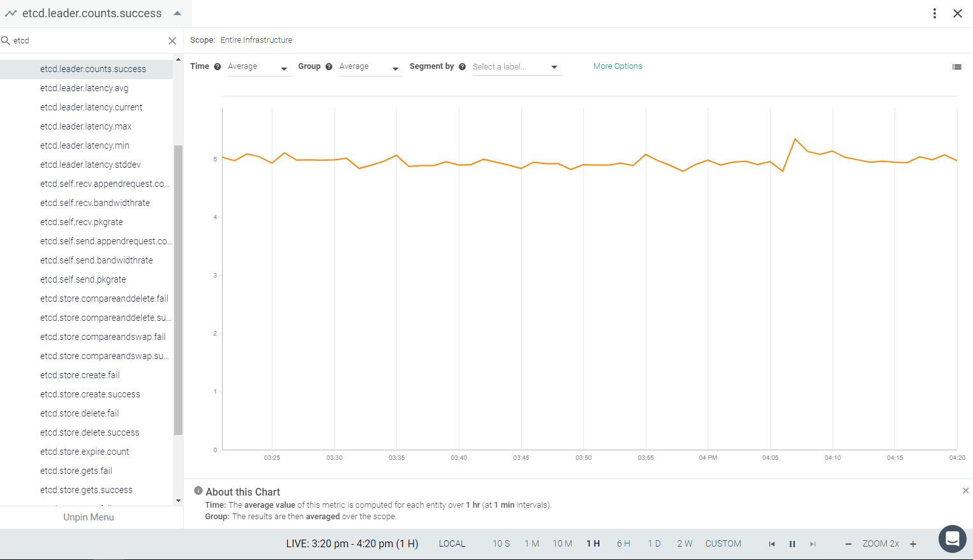Select etcd.leader.latency.max metric

(x=85, y=126)
